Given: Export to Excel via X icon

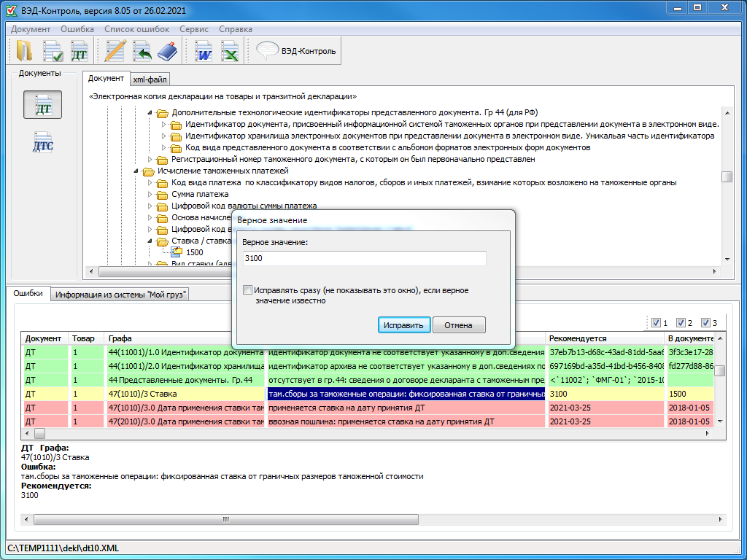Looking at the screenshot, I should (230, 51).
